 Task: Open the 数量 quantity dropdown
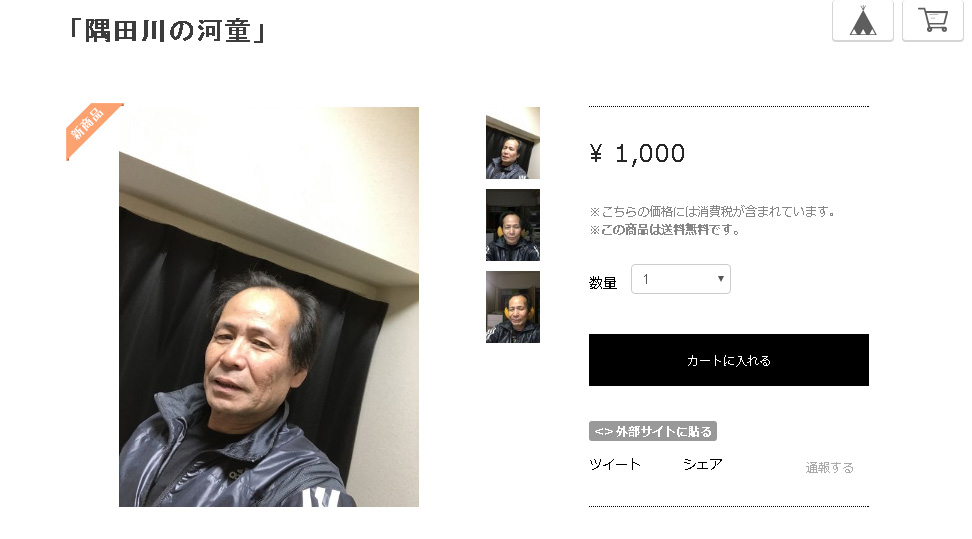681,279
